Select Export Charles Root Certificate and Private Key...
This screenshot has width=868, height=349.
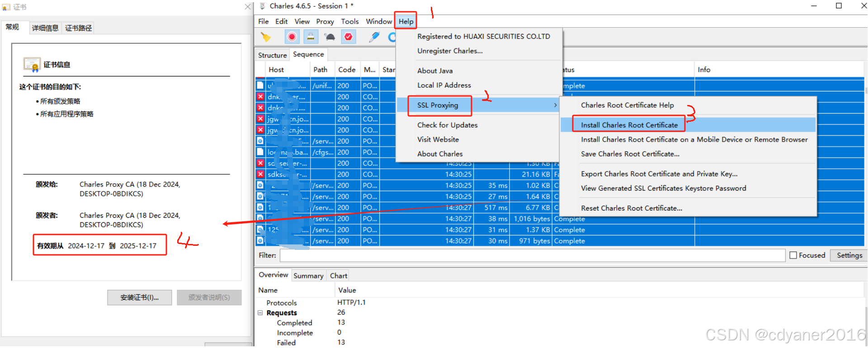659,174
